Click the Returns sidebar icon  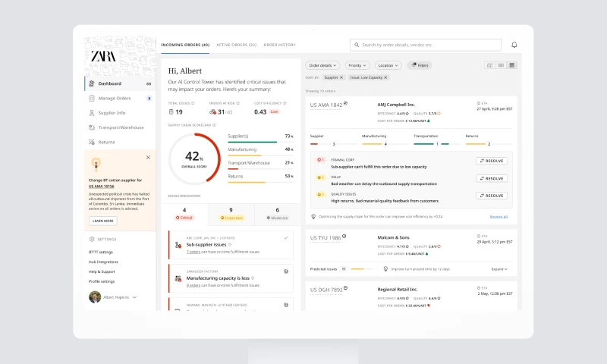(92, 142)
